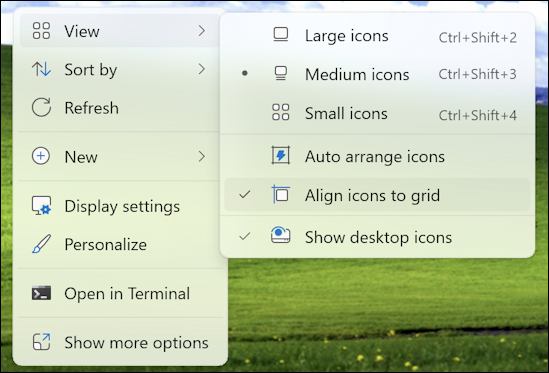Click the Ctrl+Shift+4 shortcut text
This screenshot has height=373, width=549.
pyautogui.click(x=478, y=115)
